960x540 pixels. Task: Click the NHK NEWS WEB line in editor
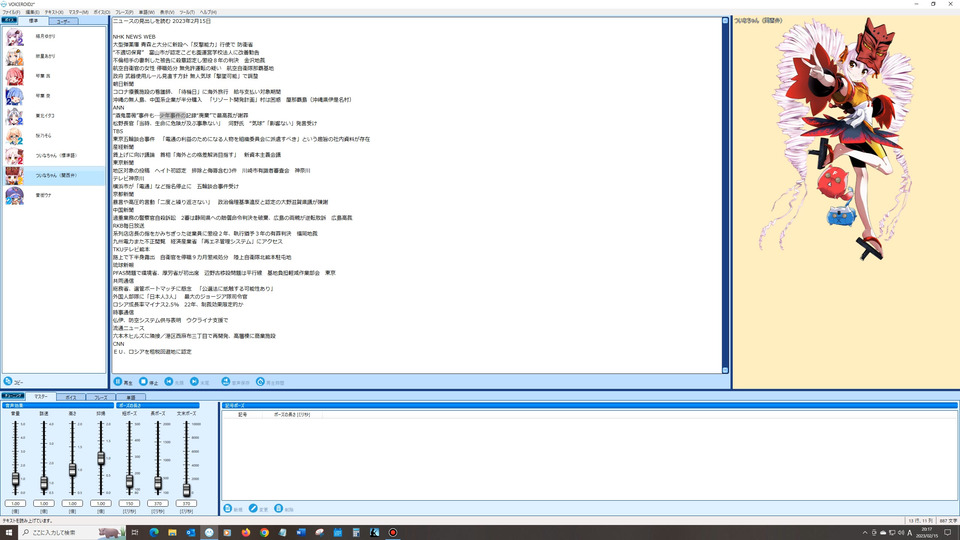pos(134,37)
